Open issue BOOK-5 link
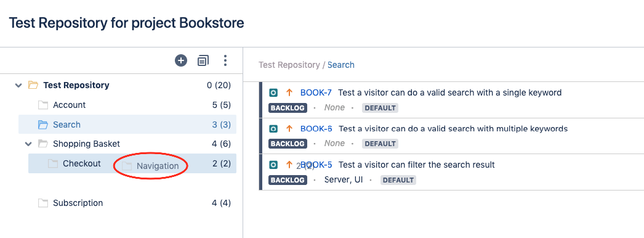 pyautogui.click(x=316, y=165)
